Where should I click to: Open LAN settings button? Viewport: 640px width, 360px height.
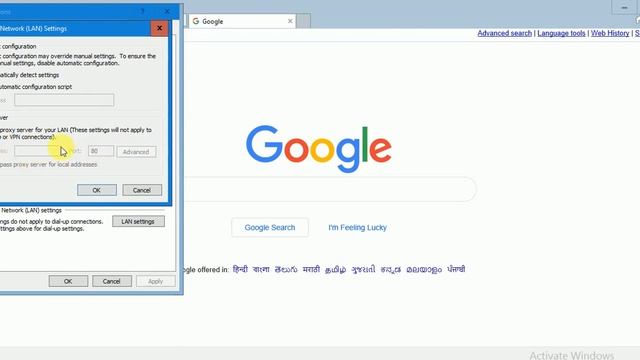click(138, 221)
